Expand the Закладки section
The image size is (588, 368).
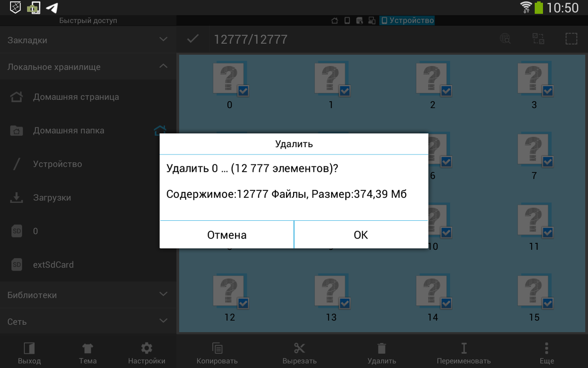click(x=88, y=40)
